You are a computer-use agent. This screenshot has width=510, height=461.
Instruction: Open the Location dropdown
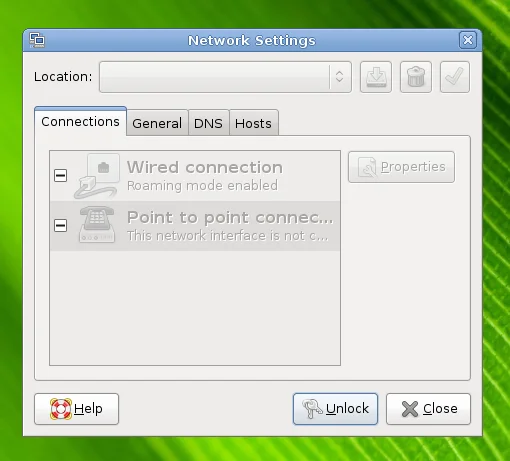click(x=225, y=77)
